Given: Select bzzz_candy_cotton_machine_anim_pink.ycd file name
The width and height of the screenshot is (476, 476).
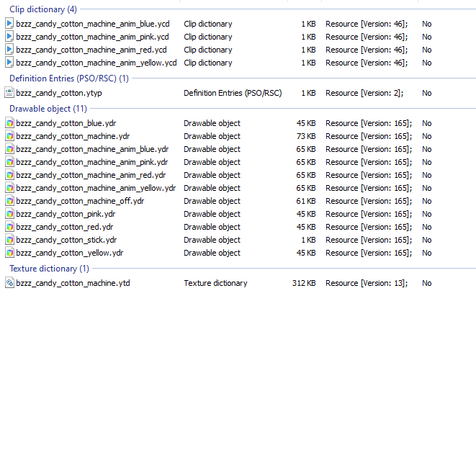Looking at the screenshot, I should 92,37.
